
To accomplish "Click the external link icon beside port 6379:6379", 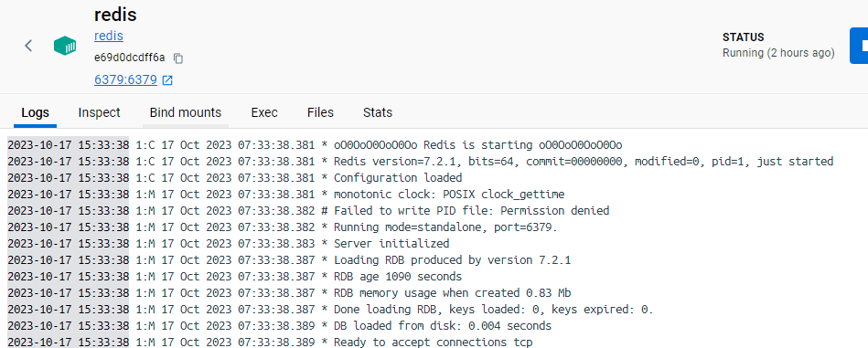I will pyautogui.click(x=167, y=80).
